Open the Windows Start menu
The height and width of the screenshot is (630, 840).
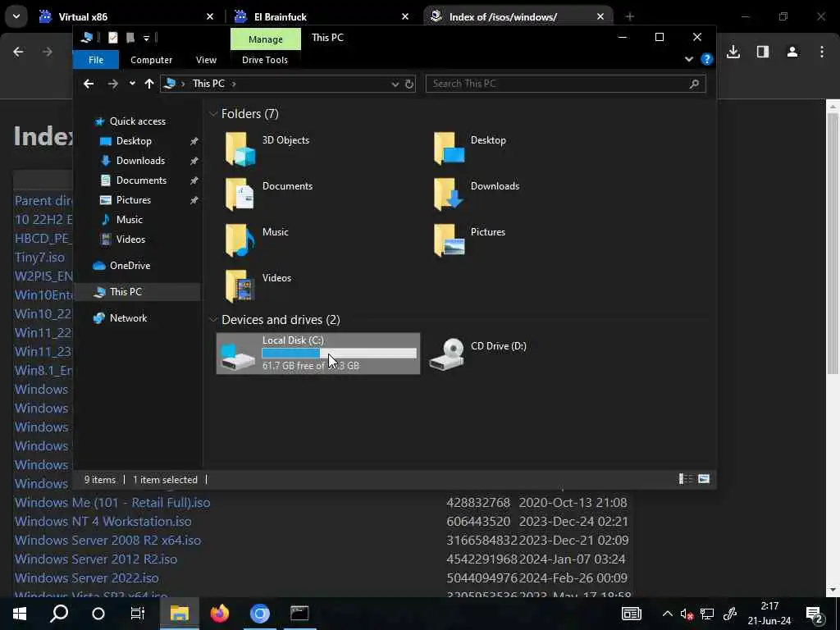(20, 614)
